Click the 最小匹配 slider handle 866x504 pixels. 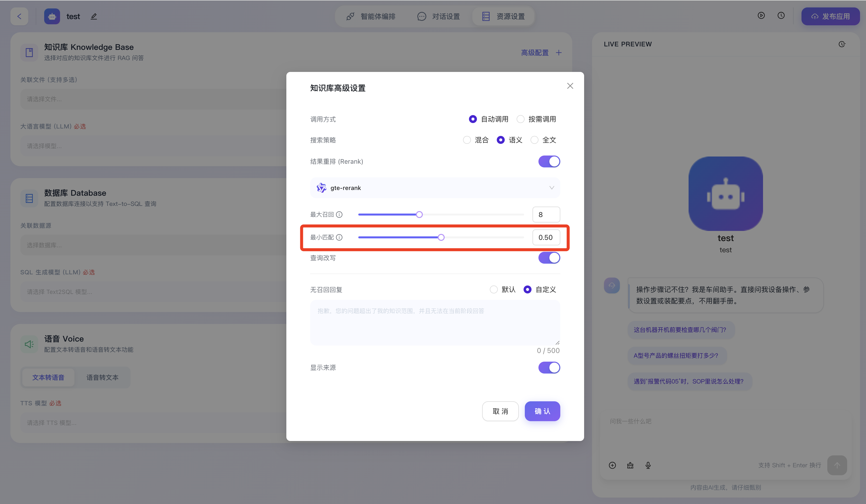[441, 237]
